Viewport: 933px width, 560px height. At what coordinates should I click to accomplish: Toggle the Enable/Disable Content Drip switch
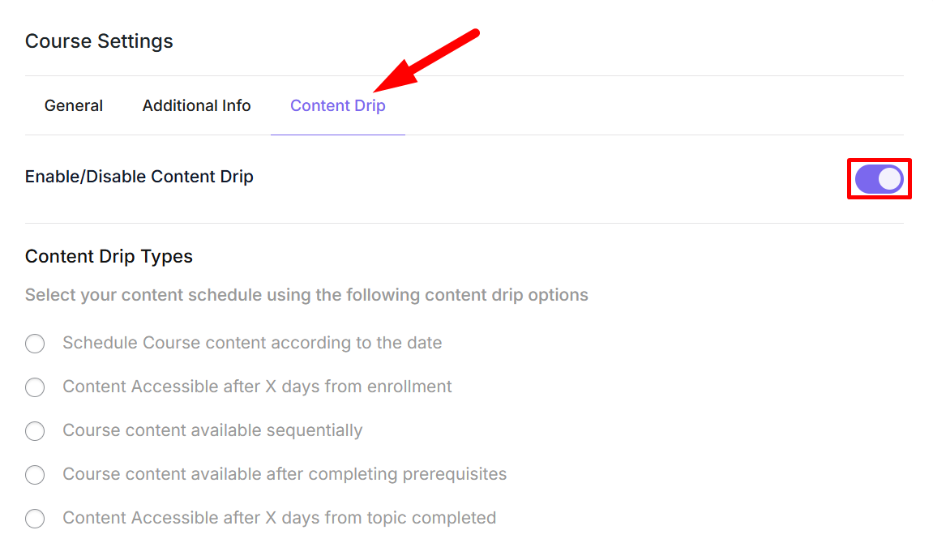pos(879,178)
